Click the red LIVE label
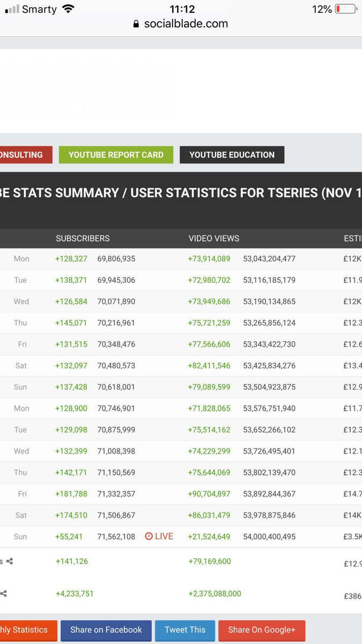This screenshot has width=362, height=644. [x=164, y=536]
